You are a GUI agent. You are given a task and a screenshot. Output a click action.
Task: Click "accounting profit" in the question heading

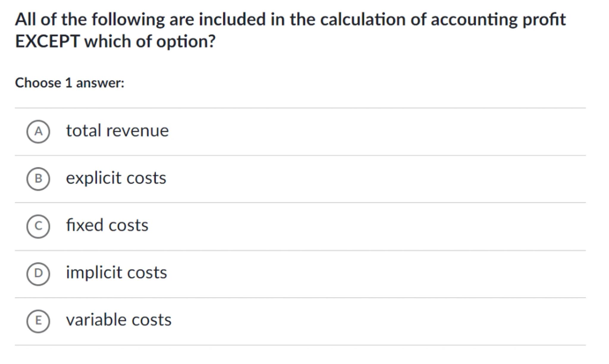pyautogui.click(x=498, y=20)
